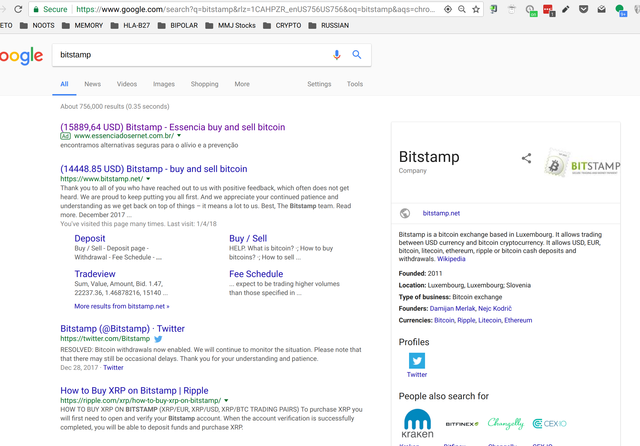Click the Twitter bird icon beside twitter.com/Bitstamp
This screenshot has width=640, height=446.
(x=158, y=339)
